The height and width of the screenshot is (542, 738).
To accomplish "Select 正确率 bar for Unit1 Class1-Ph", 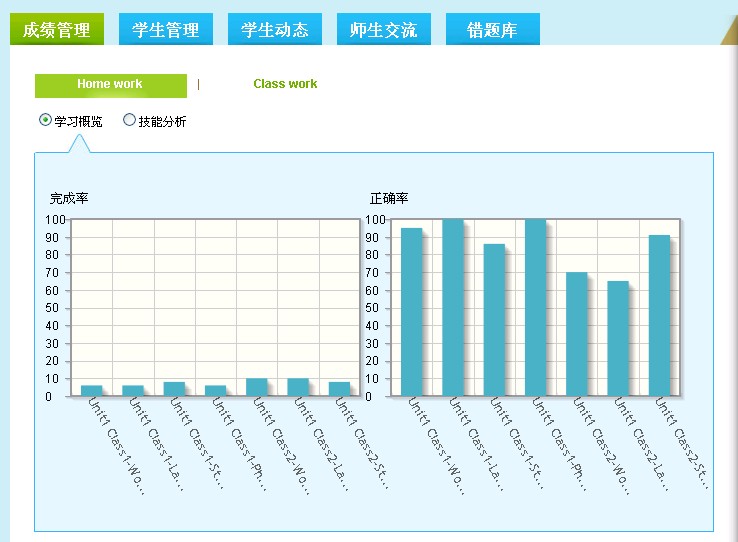I will [x=535, y=308].
